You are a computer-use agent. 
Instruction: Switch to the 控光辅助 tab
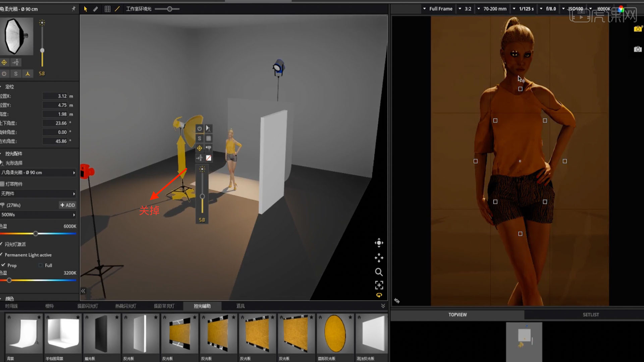coord(202,306)
